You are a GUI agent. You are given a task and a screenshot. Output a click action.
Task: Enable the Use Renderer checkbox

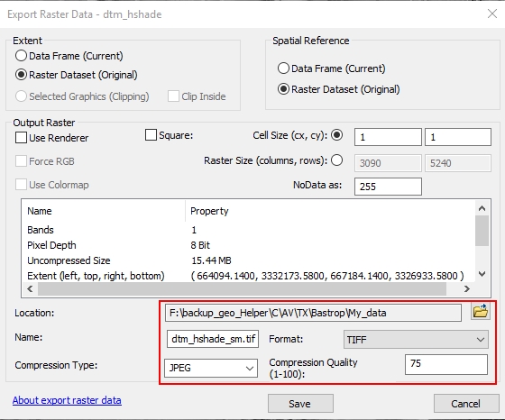[x=22, y=138]
